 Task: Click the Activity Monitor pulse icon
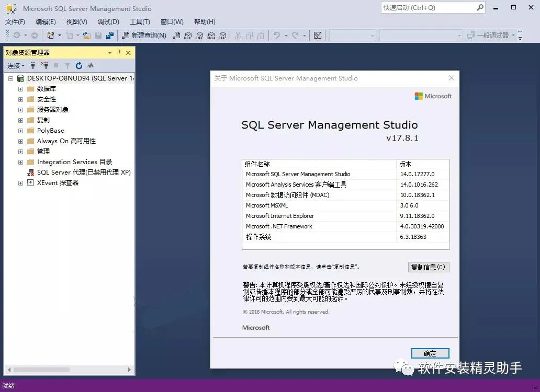91,65
